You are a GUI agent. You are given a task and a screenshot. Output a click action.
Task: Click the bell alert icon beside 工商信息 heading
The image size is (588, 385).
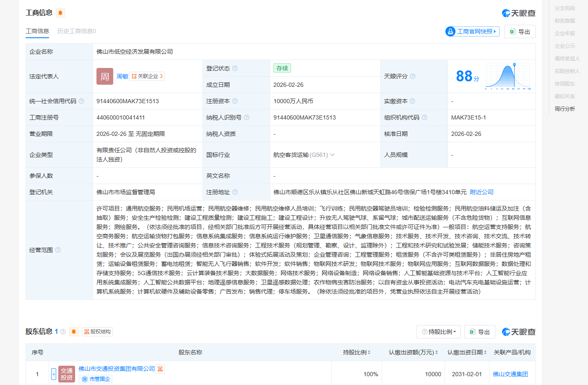pos(60,13)
